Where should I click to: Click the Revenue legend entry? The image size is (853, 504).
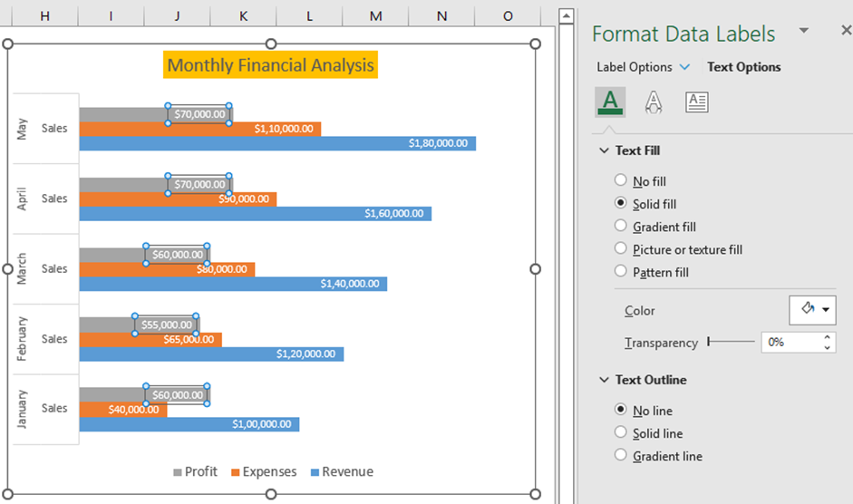(x=342, y=472)
